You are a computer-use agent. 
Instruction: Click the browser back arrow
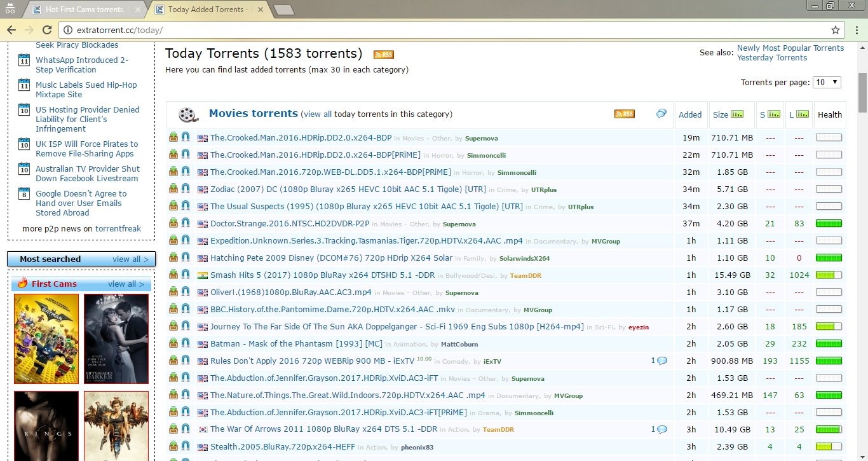point(11,30)
